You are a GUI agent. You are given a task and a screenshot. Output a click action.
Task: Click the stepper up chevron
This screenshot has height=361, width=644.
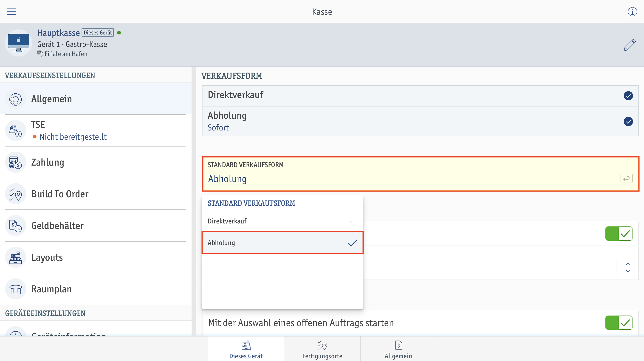tap(628, 264)
